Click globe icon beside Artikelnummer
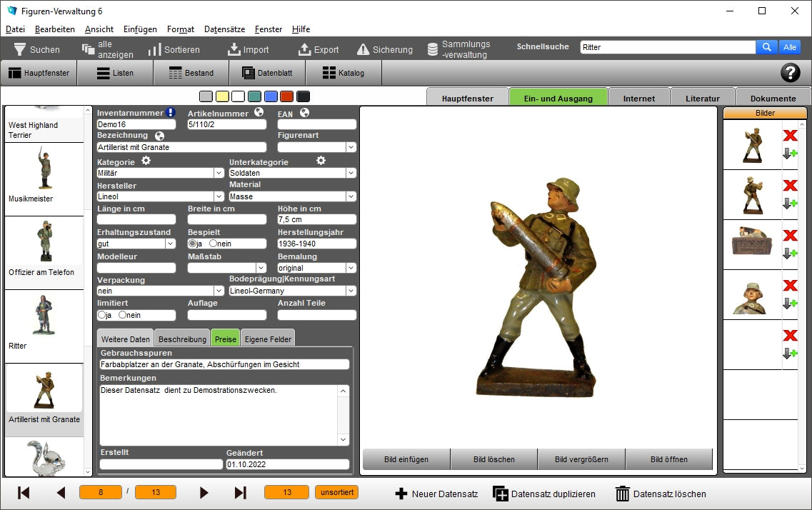 pos(259,112)
